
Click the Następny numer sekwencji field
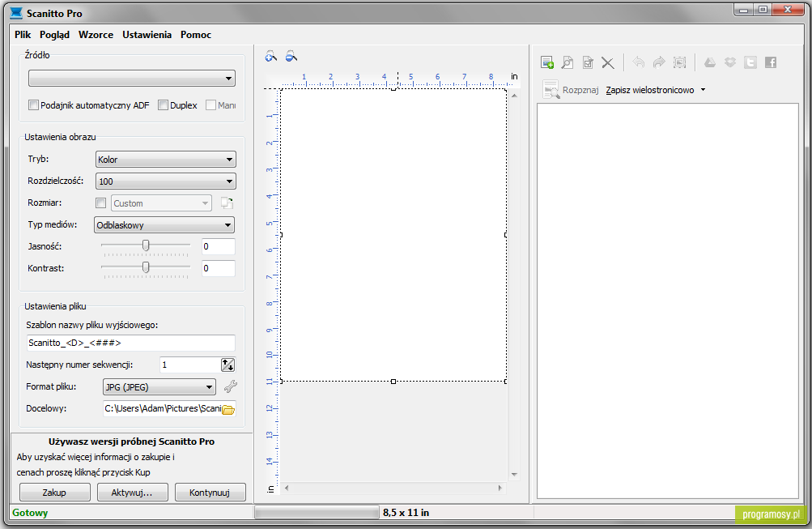[x=190, y=365]
